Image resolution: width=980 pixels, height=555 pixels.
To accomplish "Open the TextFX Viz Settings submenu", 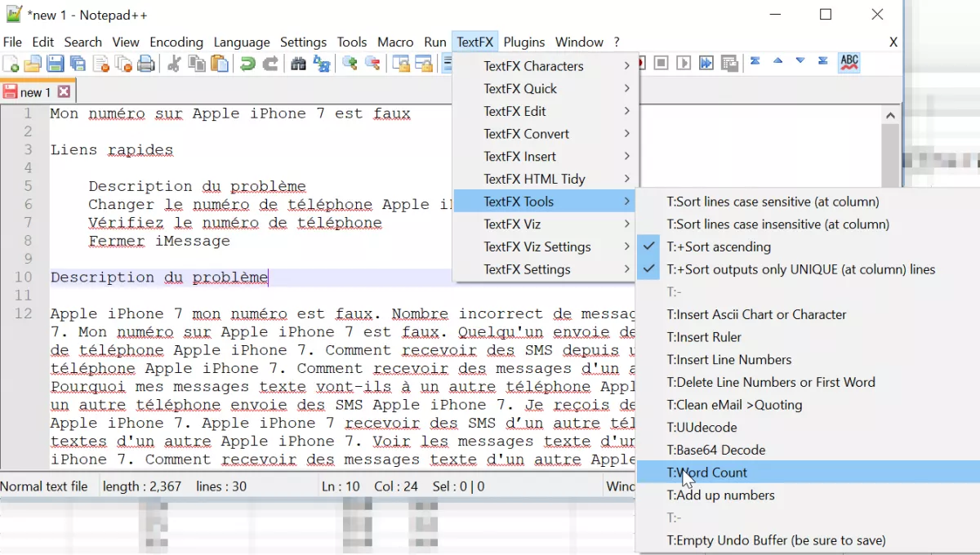I will [545, 246].
